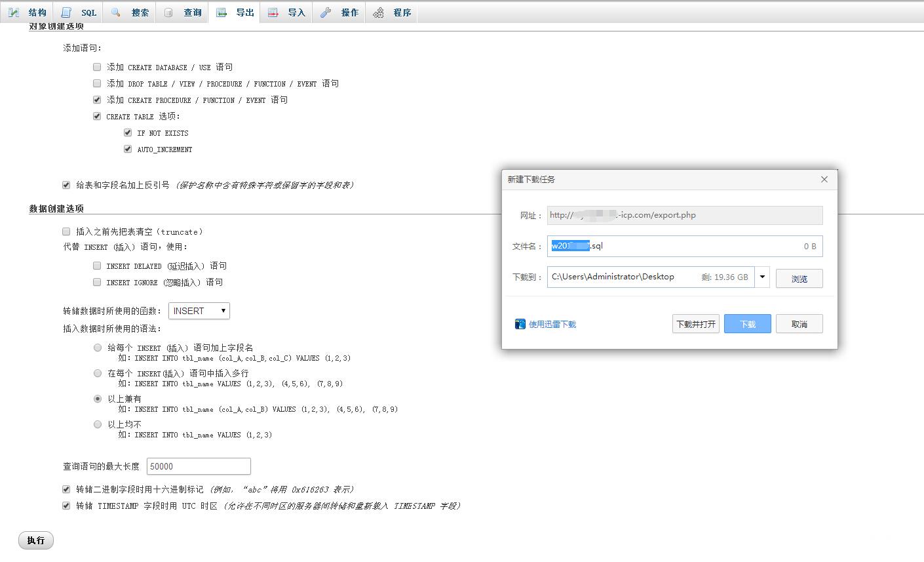Viewport: 924px width, 562px height.
Task: Click the 搜索 magnifier icon
Action: click(x=116, y=12)
